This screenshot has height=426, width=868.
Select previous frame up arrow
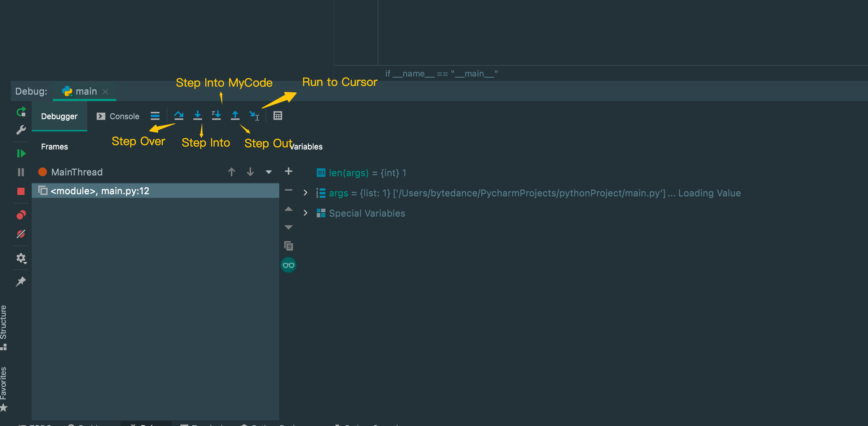click(232, 172)
